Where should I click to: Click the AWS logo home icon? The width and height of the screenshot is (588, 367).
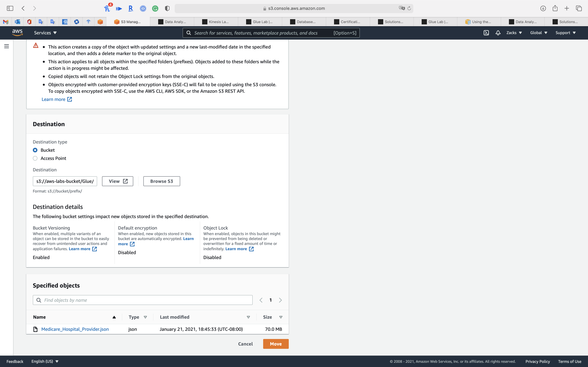[17, 33]
